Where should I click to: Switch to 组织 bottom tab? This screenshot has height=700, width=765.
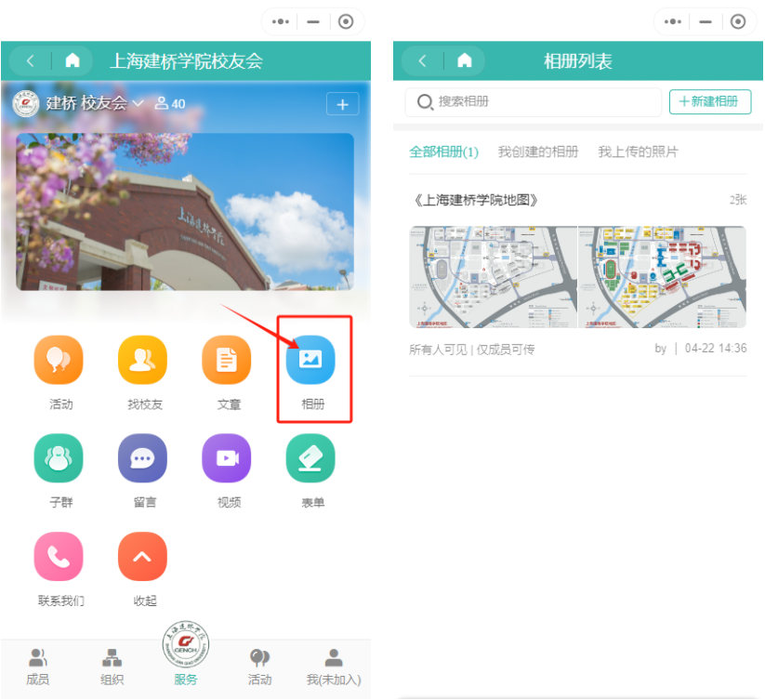point(112,667)
